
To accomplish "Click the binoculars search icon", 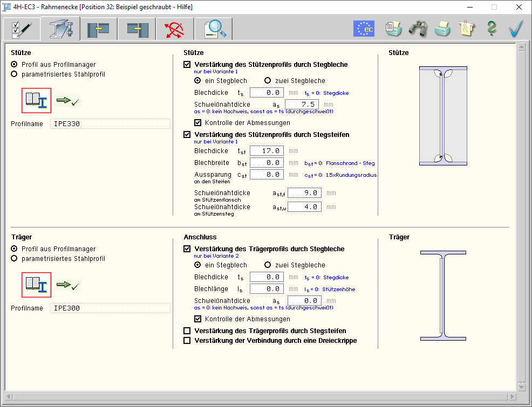I will [418, 29].
